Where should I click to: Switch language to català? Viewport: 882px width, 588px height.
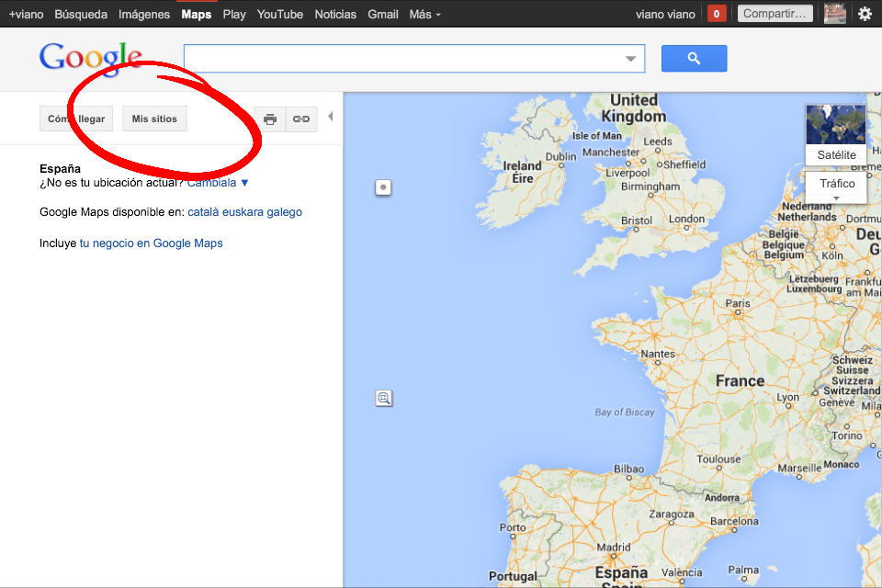pyautogui.click(x=203, y=212)
